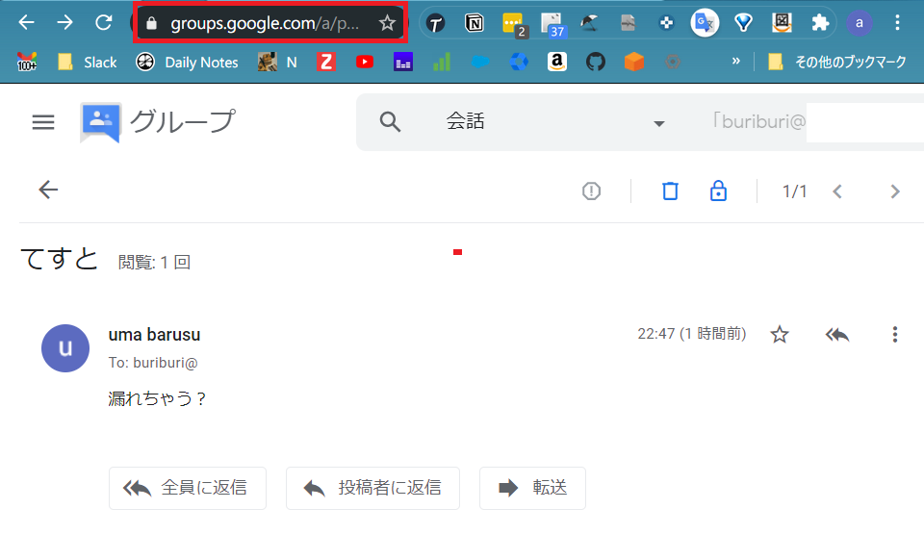Open the orange cube bookmark
This screenshot has width=924, height=560.
pyautogui.click(x=634, y=62)
